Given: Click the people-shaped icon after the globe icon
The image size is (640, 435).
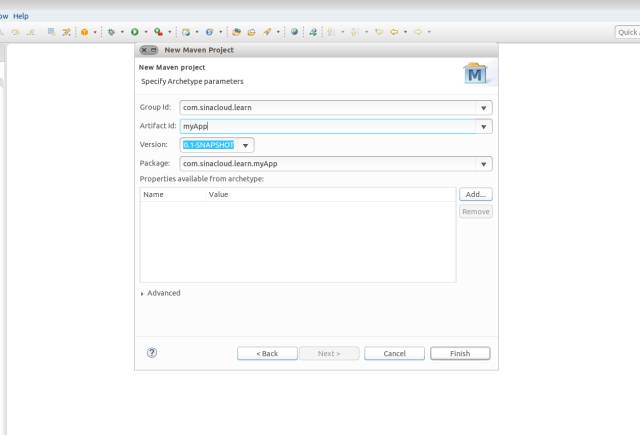Looking at the screenshot, I should (313, 32).
